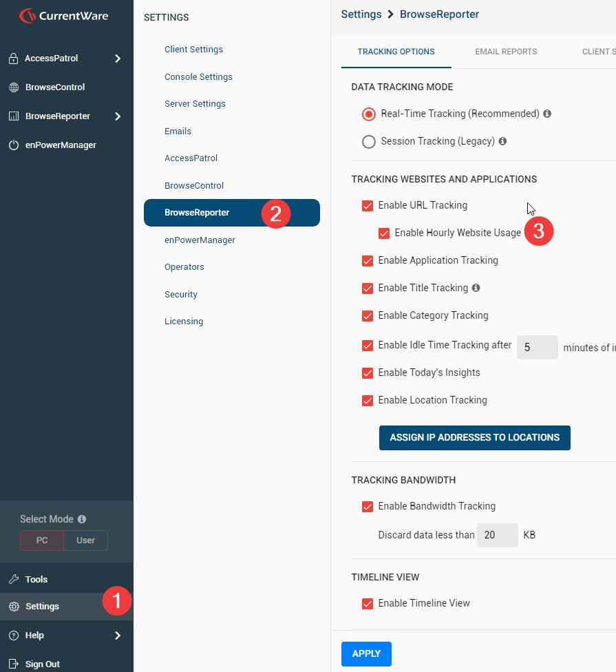The width and height of the screenshot is (616, 672).
Task: Click the Apply button
Action: [366, 653]
